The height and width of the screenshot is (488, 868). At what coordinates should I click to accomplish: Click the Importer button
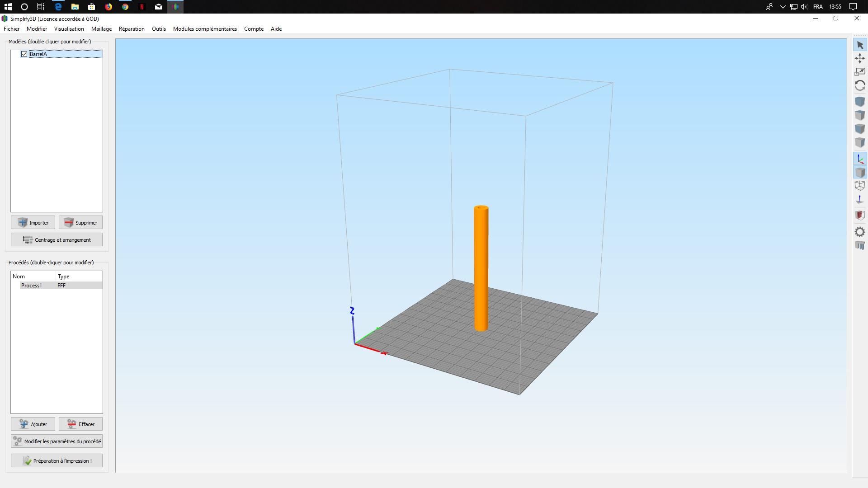tap(33, 223)
